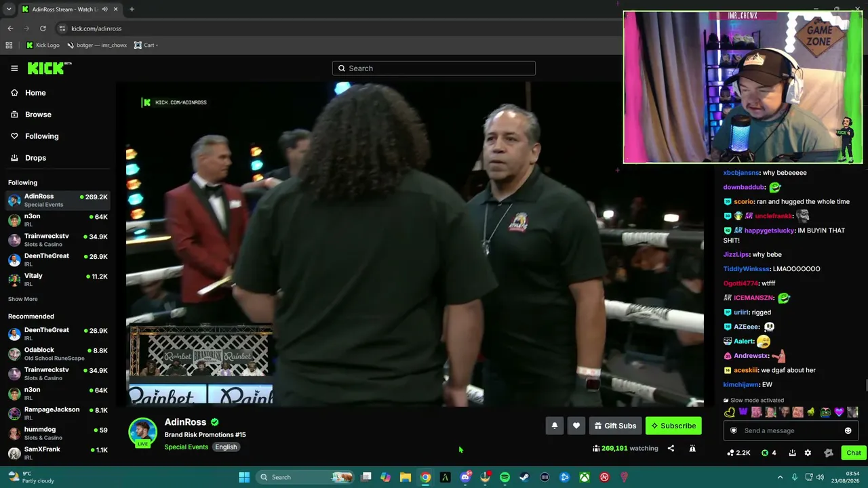Open the emoji picker in chat box
868x488 pixels.
tap(848, 430)
